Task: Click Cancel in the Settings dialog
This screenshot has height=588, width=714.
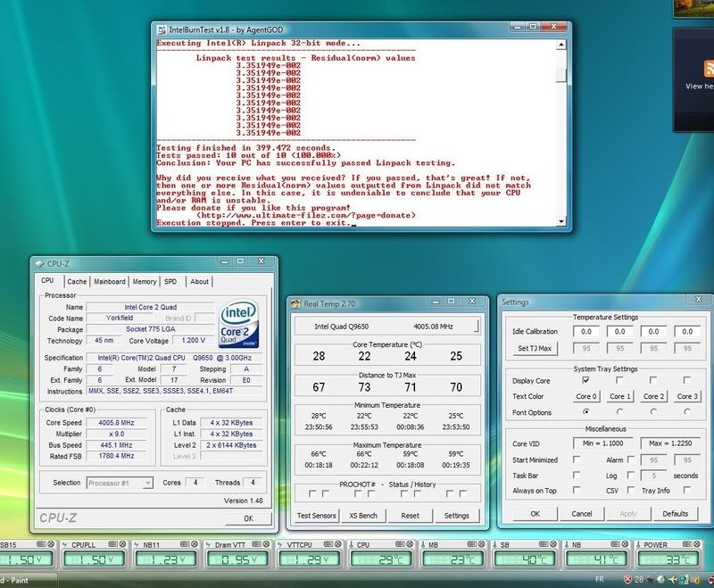Action: click(x=582, y=514)
